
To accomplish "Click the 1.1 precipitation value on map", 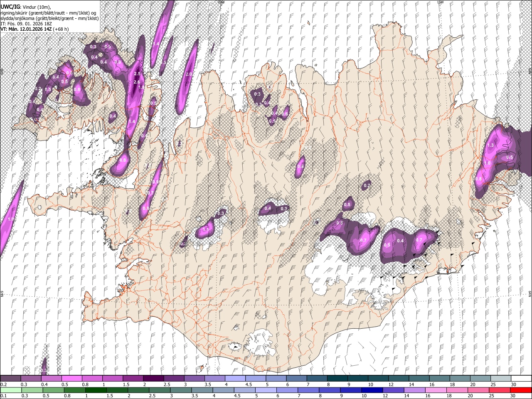I will 206,229.
